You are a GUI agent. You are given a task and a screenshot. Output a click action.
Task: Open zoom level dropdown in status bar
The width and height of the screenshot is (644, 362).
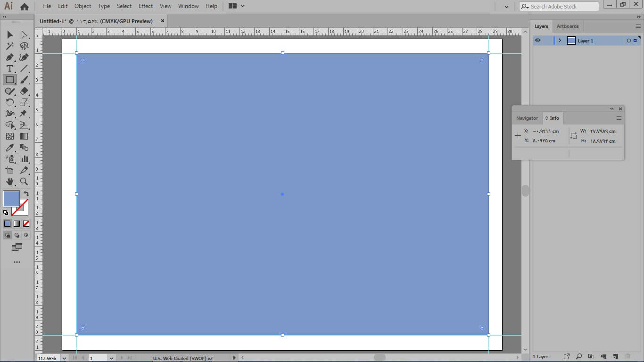click(64, 358)
